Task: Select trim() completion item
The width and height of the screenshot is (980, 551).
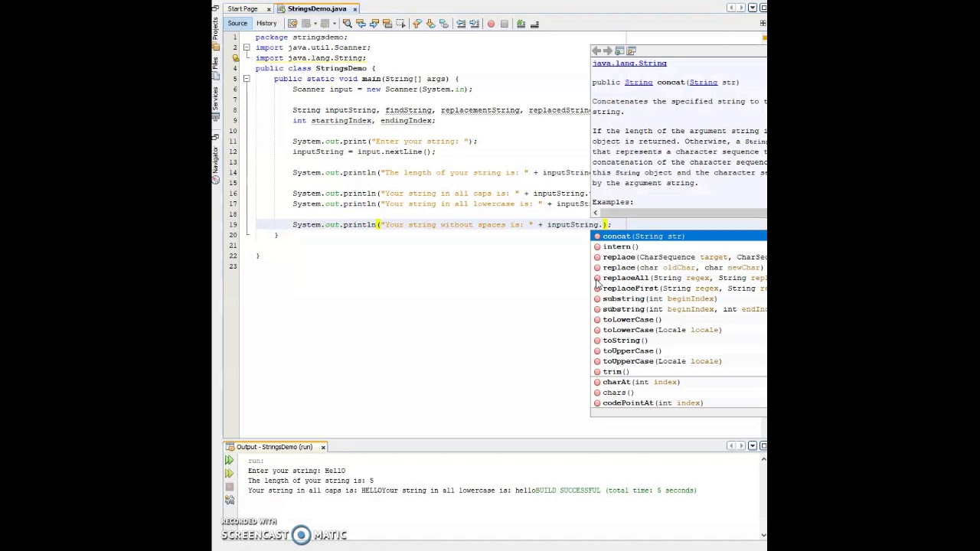Action: point(678,372)
